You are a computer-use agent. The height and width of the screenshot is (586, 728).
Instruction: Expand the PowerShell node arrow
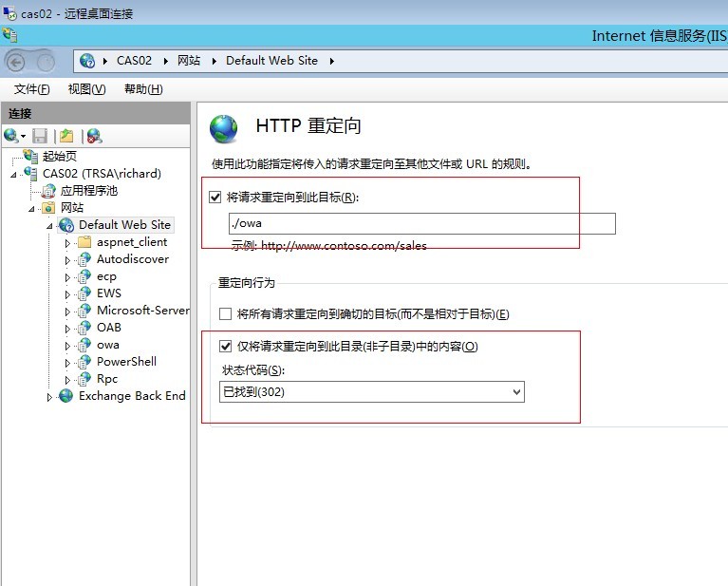pyautogui.click(x=67, y=363)
